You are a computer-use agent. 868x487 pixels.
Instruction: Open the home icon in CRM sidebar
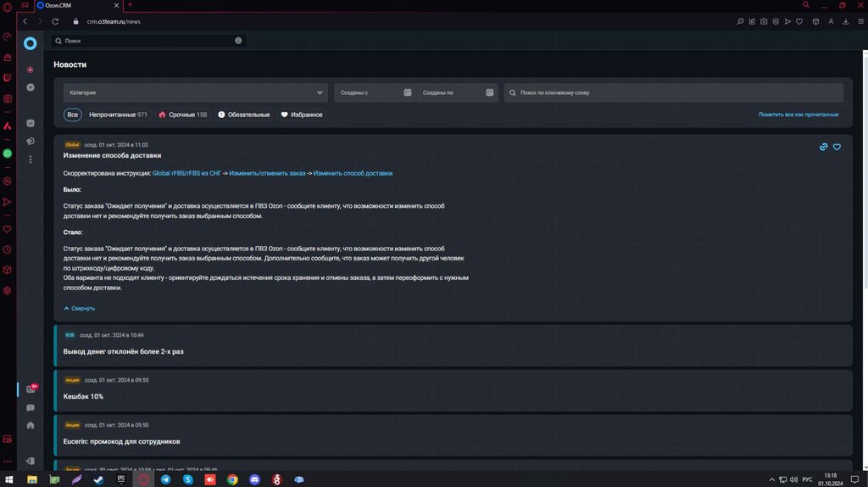31,425
